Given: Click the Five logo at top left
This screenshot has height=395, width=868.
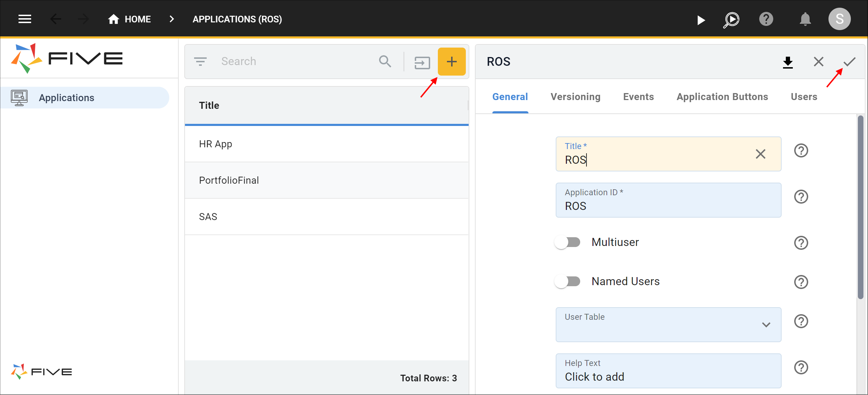Looking at the screenshot, I should (67, 58).
